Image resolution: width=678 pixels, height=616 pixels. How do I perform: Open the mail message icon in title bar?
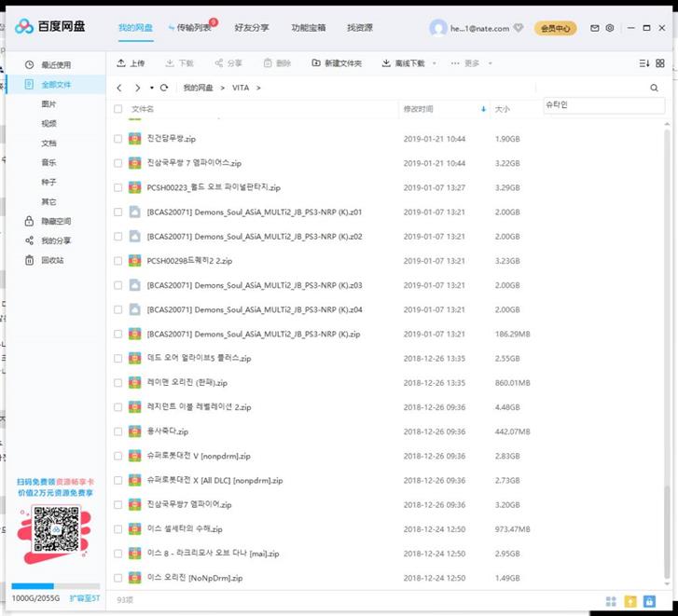coord(595,28)
